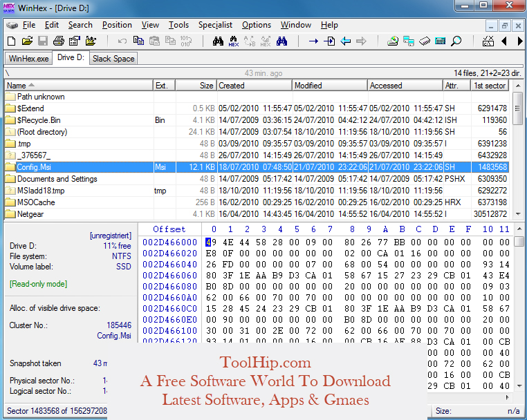The height and width of the screenshot is (420, 527).
Task: Sort the list by Size column header
Action: (x=196, y=86)
